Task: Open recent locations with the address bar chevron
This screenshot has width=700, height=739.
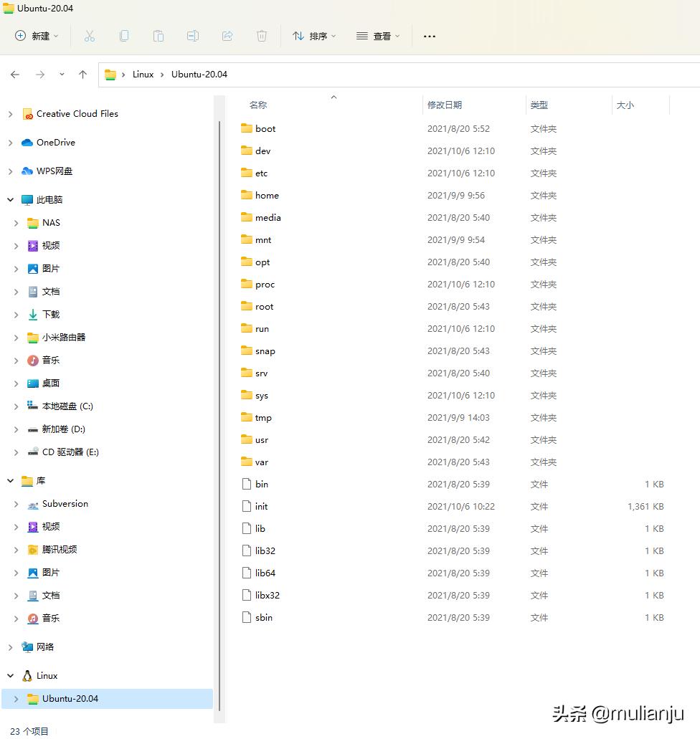Action: point(61,74)
